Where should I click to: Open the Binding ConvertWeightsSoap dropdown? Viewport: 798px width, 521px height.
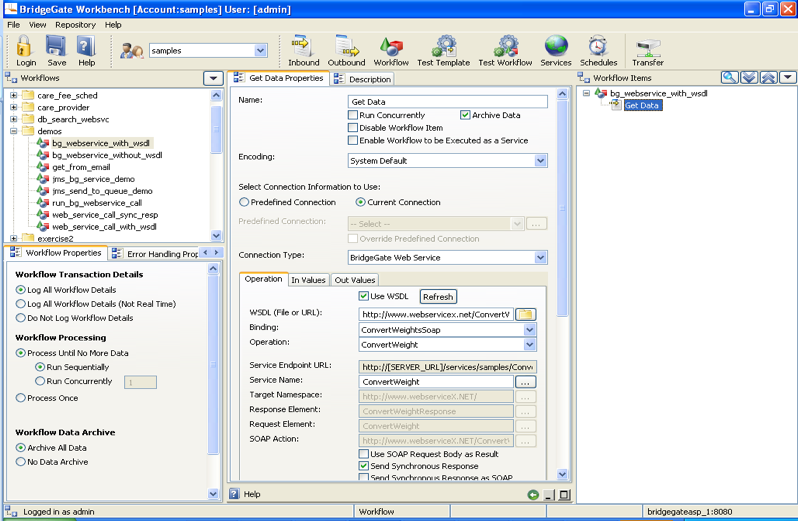click(529, 330)
